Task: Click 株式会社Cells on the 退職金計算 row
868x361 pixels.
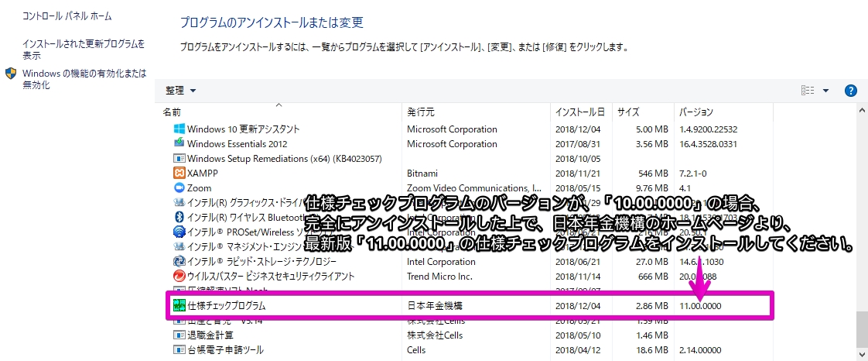Action: tap(435, 335)
